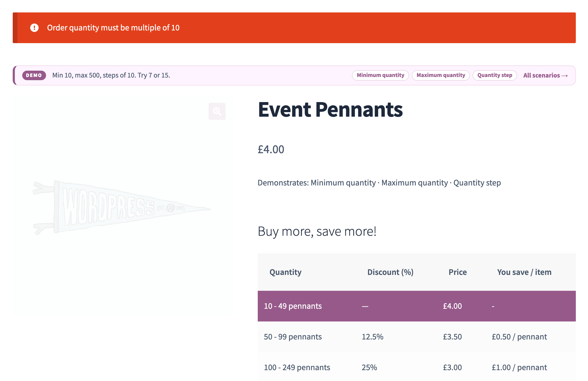Click the Quantity column header
The width and height of the screenshot is (588, 381).
click(286, 272)
